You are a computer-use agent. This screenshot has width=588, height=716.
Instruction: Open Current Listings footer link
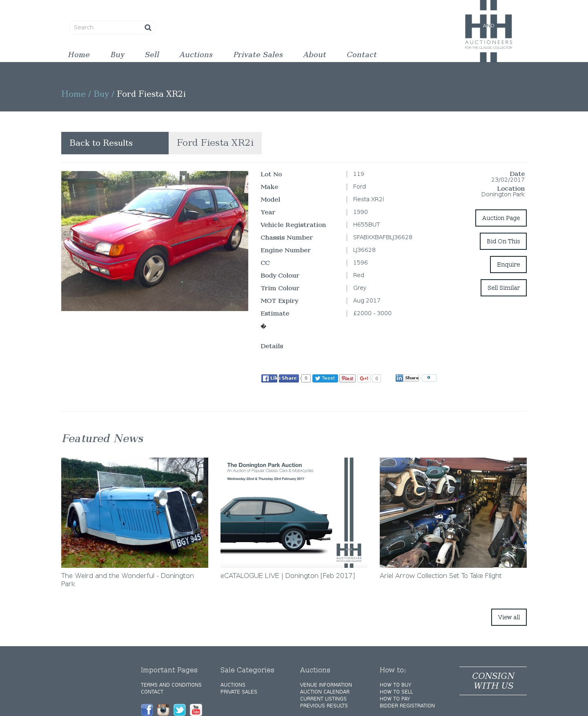(323, 699)
